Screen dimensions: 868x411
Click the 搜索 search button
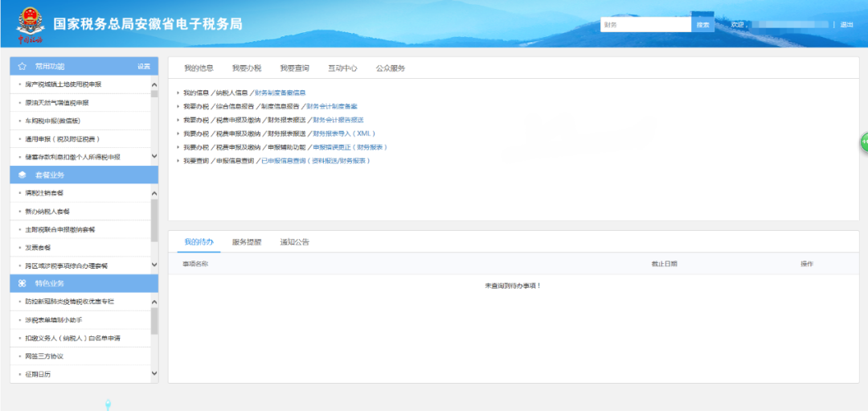point(703,25)
